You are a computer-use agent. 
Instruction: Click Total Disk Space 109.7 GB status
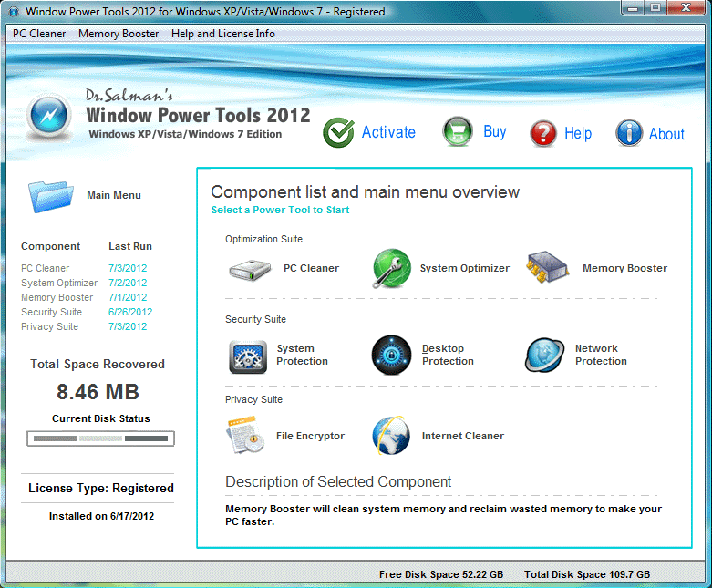pyautogui.click(x=587, y=574)
